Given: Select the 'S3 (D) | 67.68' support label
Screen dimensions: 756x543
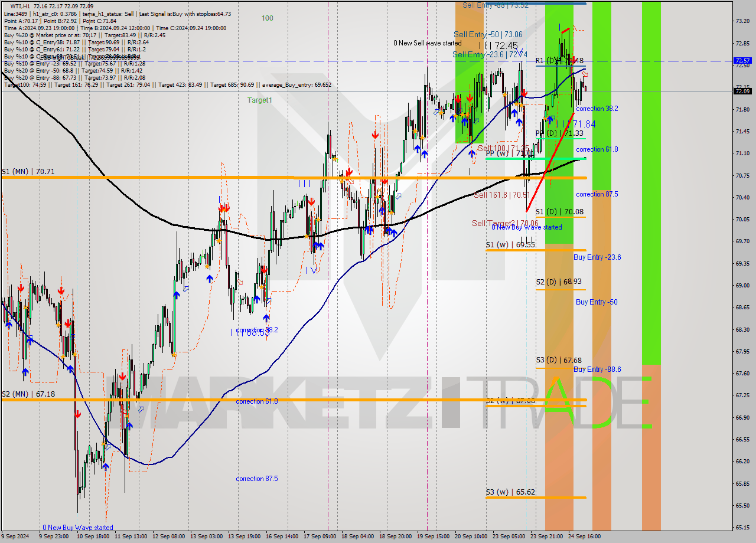Looking at the screenshot, I should point(559,360).
